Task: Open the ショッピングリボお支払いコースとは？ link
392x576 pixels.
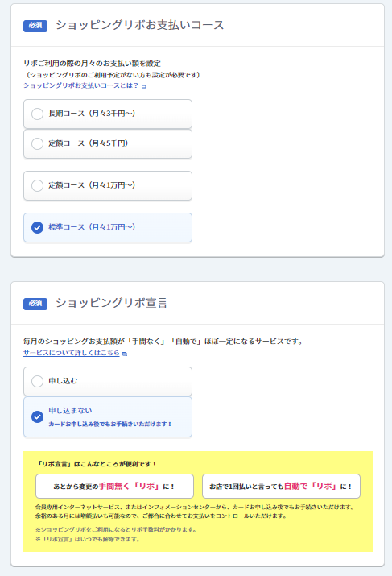Action: 80,85
